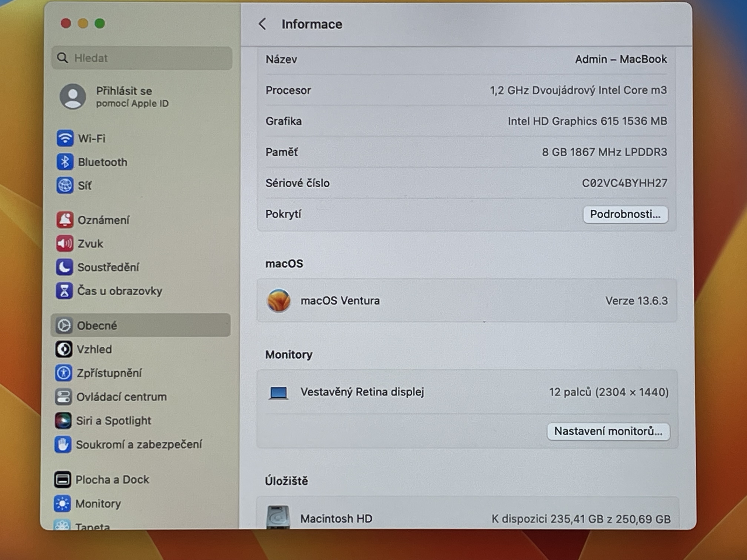Open Soukromí a zabezpečení hand icon
This screenshot has width=747, height=560.
(63, 445)
